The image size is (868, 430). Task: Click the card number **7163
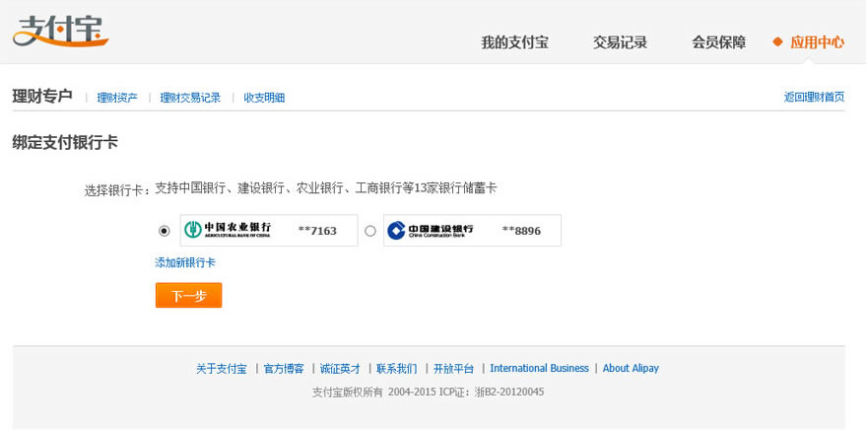pyautogui.click(x=317, y=231)
